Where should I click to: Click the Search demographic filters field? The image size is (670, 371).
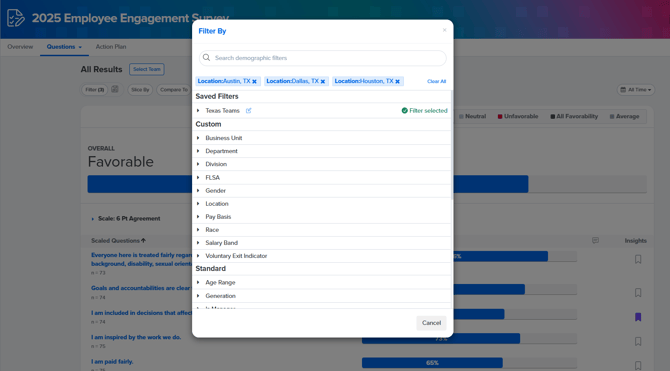pos(323,58)
